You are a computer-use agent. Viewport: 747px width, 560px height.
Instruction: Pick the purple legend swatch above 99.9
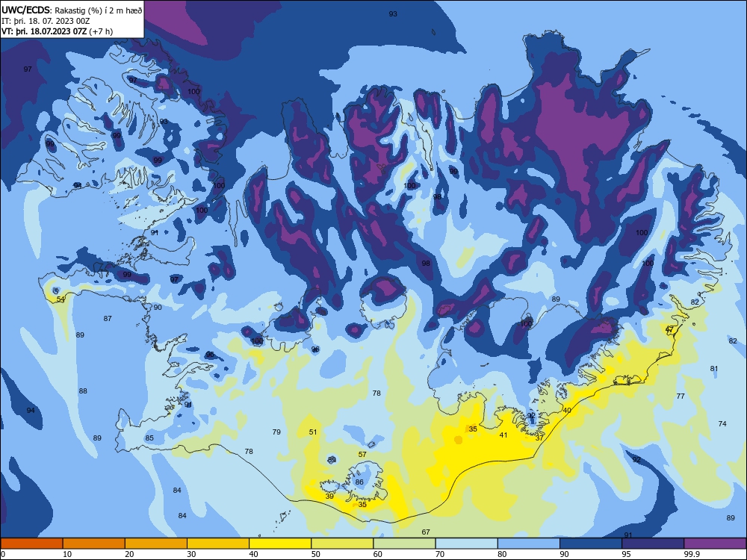click(x=715, y=544)
